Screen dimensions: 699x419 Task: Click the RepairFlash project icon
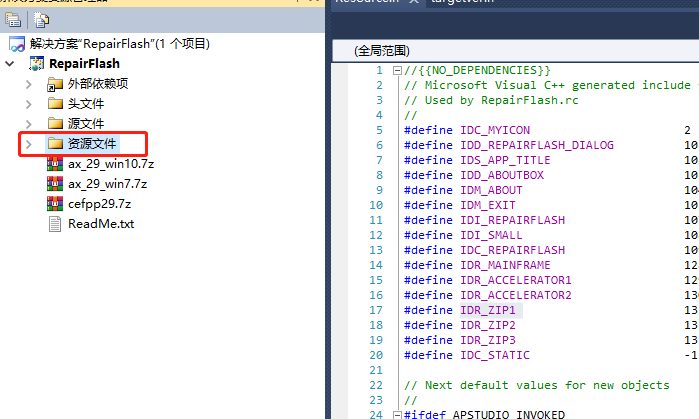[37, 64]
